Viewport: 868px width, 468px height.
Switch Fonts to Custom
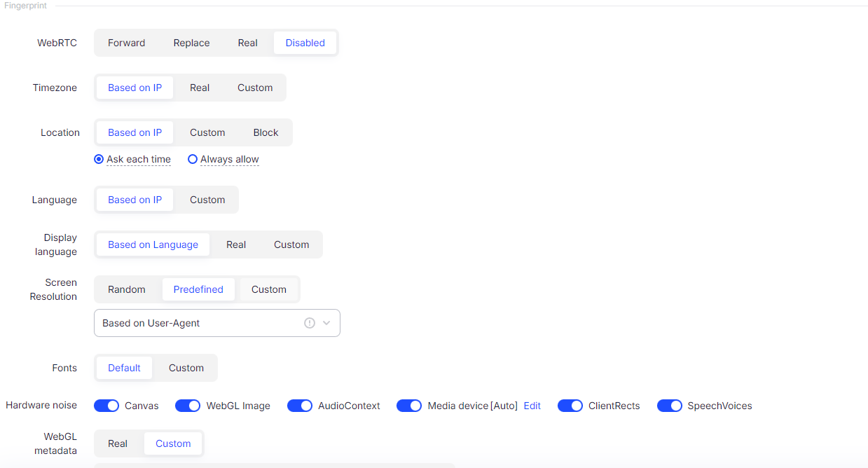click(186, 368)
